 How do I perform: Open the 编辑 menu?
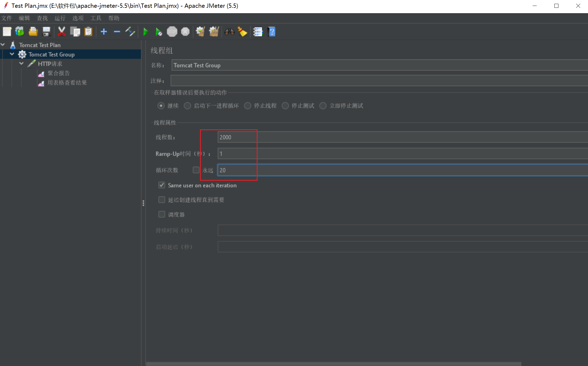pos(24,18)
